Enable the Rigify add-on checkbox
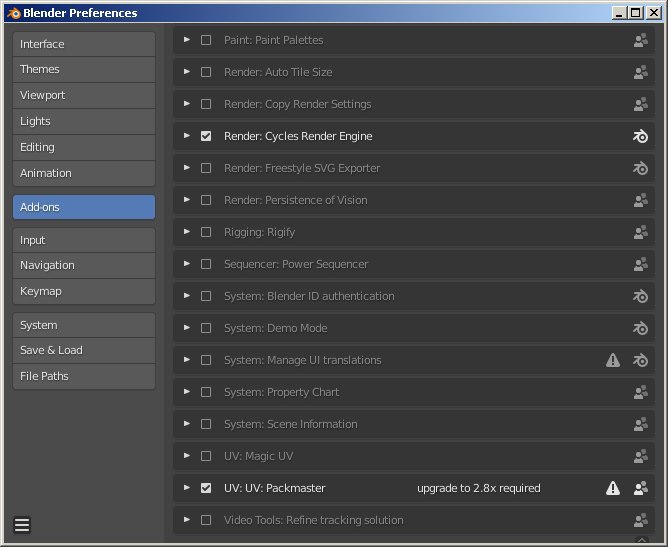The image size is (668, 547). pyautogui.click(x=206, y=232)
